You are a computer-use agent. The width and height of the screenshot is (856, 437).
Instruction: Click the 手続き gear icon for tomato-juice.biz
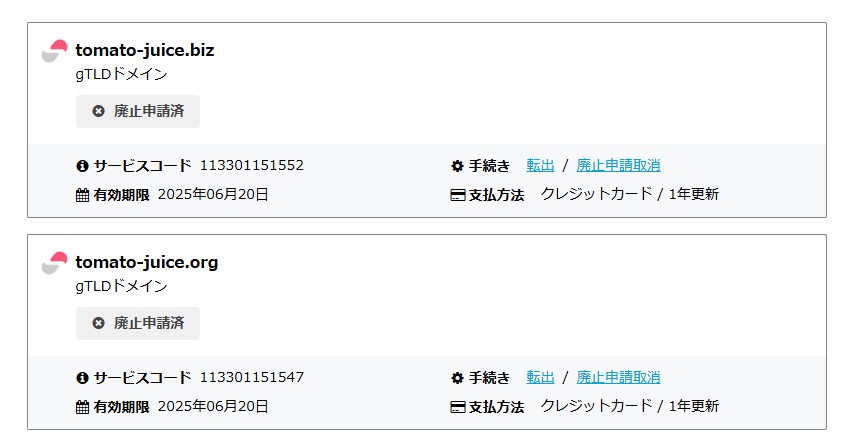coord(458,166)
